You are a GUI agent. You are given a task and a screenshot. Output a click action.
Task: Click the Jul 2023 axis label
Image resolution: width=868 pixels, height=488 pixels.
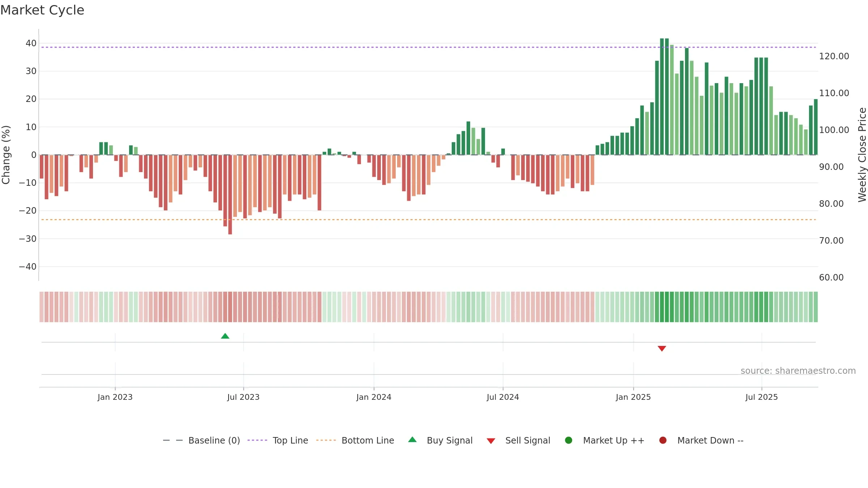point(243,397)
